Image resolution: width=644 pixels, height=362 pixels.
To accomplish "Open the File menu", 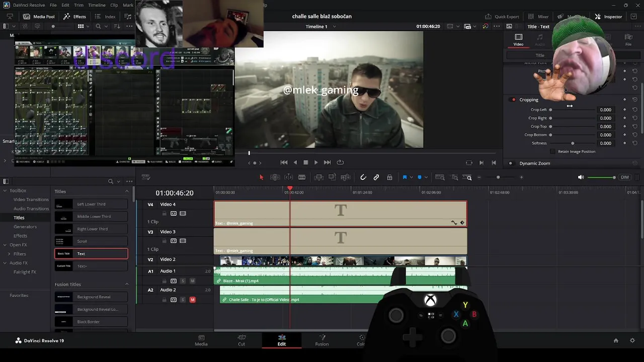I will (x=53, y=5).
